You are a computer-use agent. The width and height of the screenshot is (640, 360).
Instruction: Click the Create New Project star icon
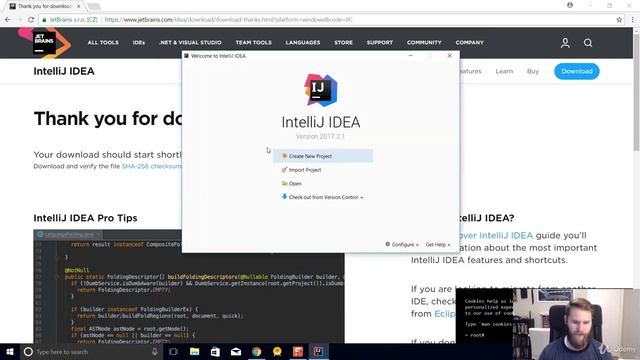click(x=284, y=156)
